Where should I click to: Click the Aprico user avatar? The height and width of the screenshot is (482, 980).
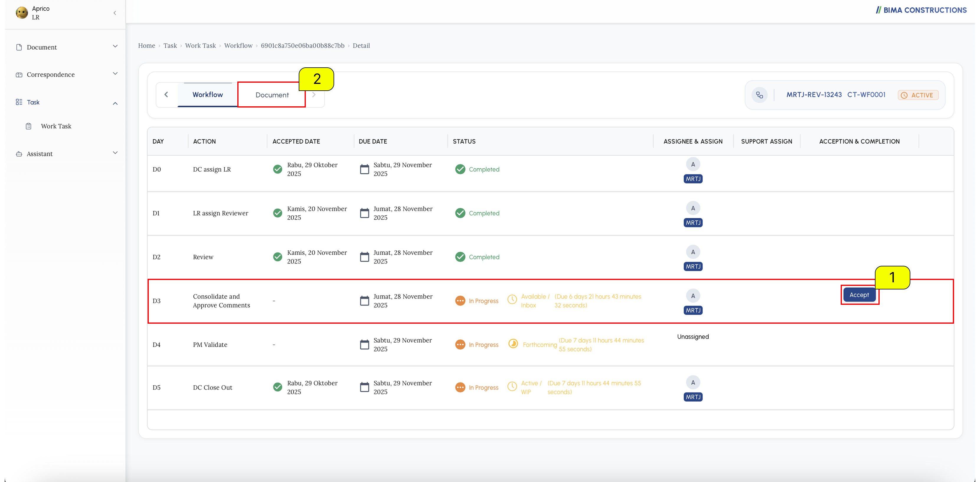[x=22, y=13]
